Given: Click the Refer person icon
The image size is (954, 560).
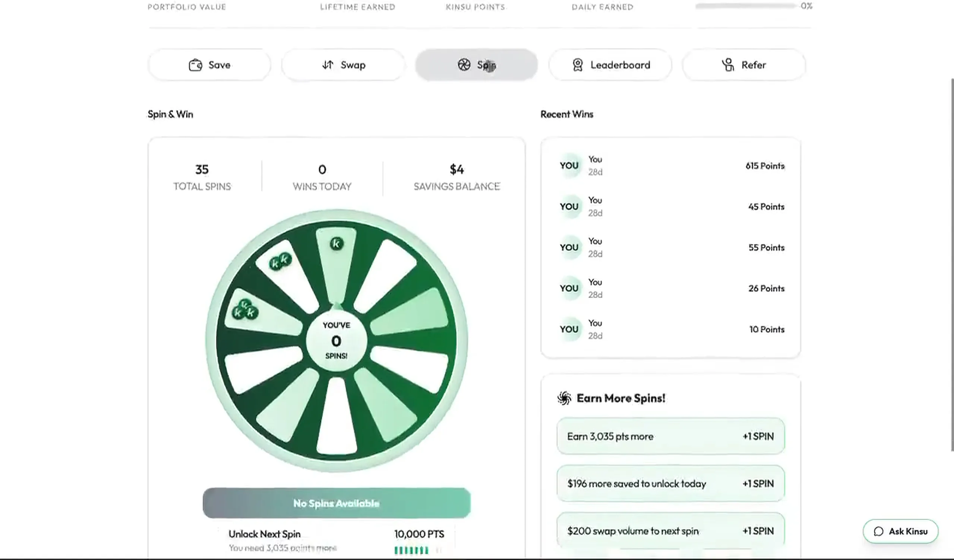Looking at the screenshot, I should coord(728,65).
